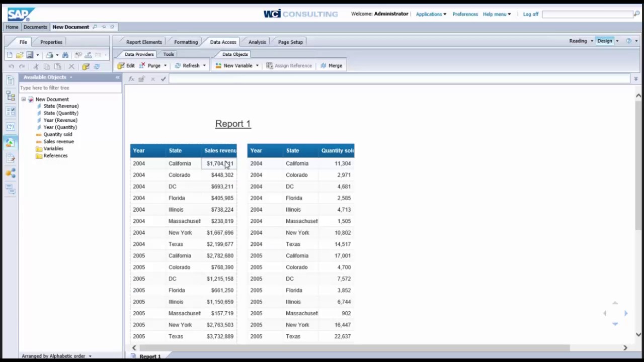This screenshot has width=644, height=362.
Task: Open the Web Service Publisher side panel icon
Action: click(x=11, y=173)
